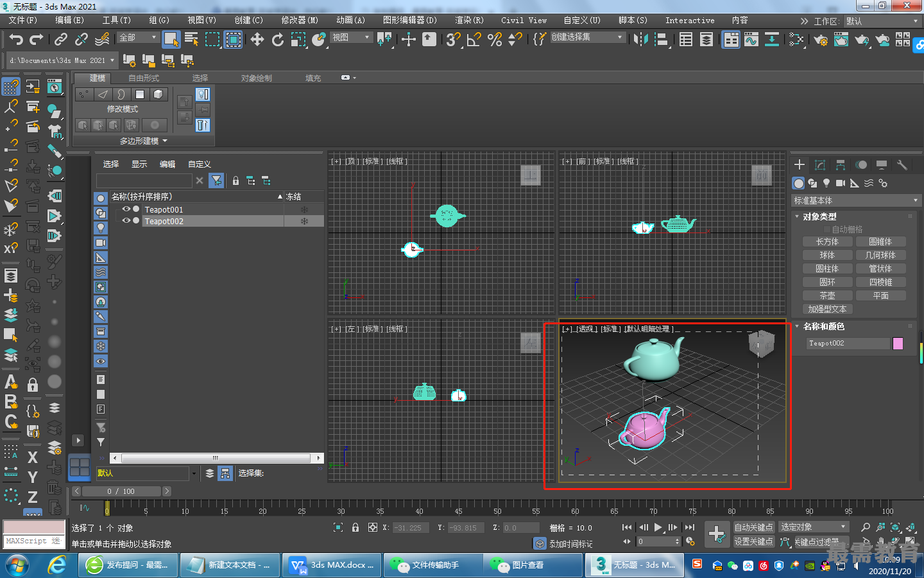The image size is (924, 578).
Task: Click the Rendered Frame Window icon
Action: 841,40
